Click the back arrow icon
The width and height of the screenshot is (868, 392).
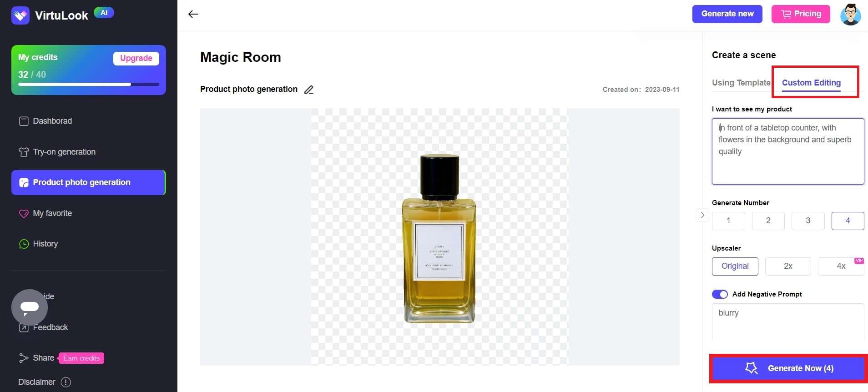point(193,14)
